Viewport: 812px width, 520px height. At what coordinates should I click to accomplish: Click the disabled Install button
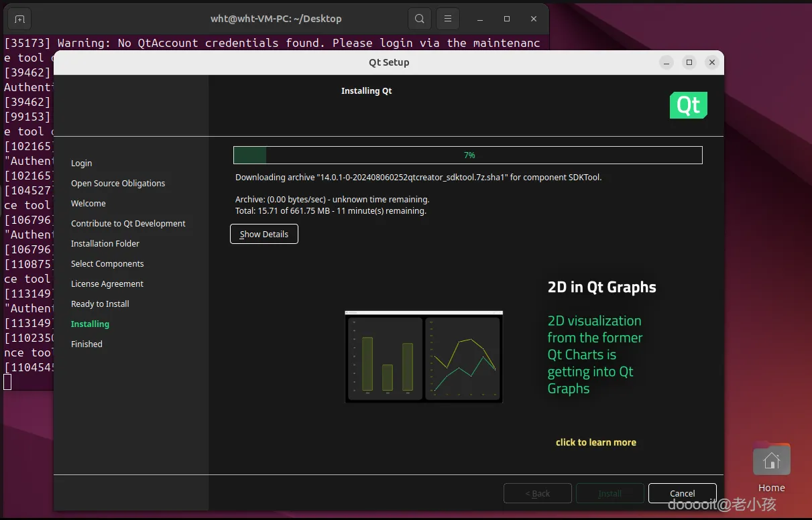coord(610,493)
